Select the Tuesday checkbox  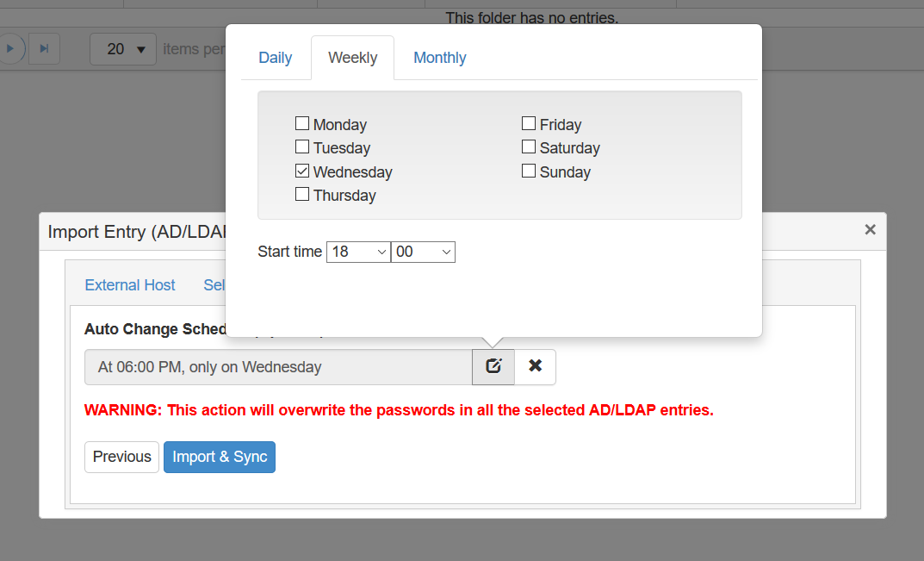pos(302,146)
